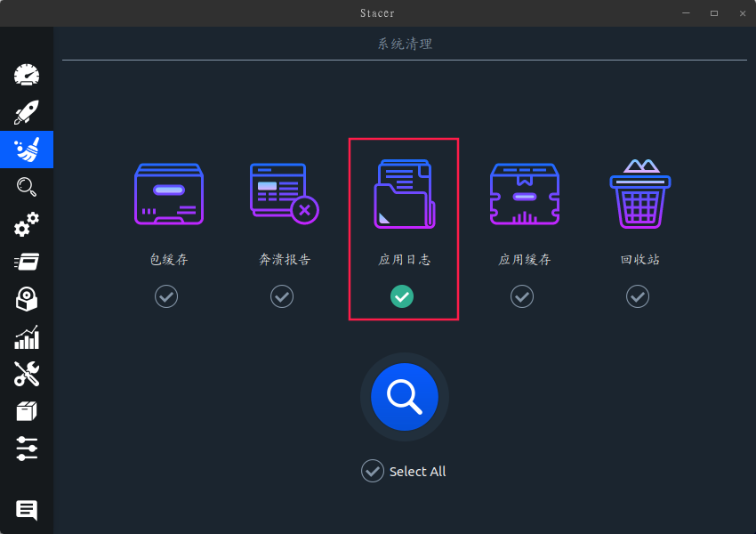Click the 包缓存 package cache drawer icon
This screenshot has width=756, height=534.
pyautogui.click(x=169, y=194)
